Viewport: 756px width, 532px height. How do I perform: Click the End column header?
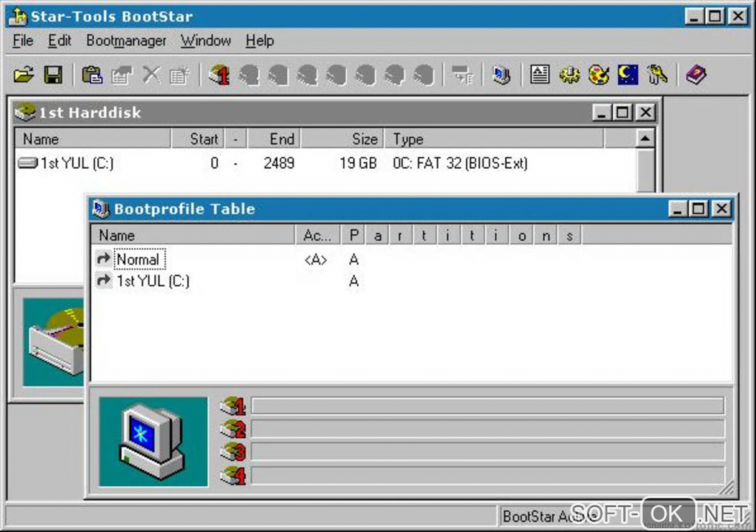click(274, 139)
